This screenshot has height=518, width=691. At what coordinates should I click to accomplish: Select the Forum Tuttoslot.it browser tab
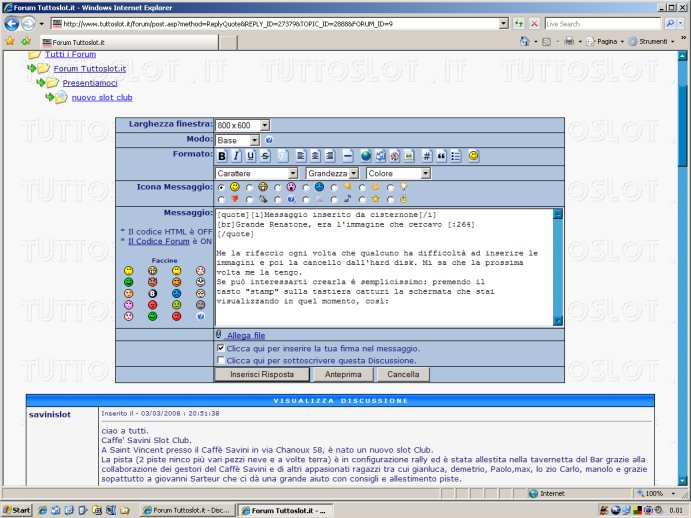point(129,42)
